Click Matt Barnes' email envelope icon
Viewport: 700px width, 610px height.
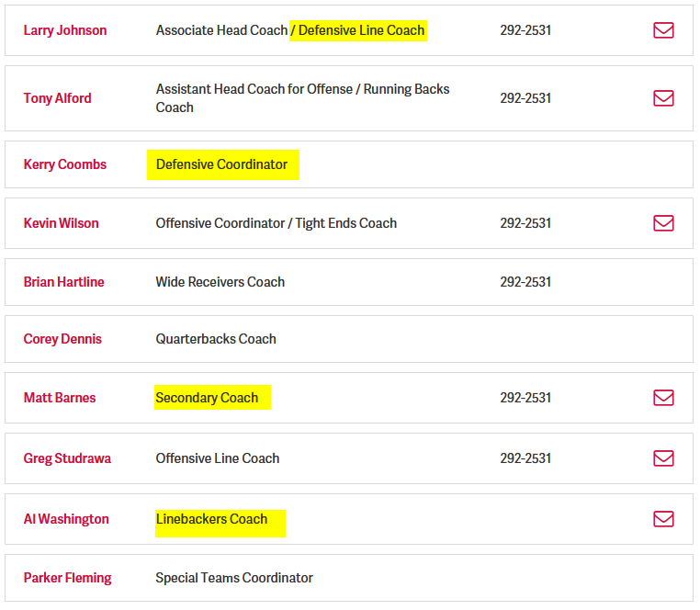tap(663, 398)
